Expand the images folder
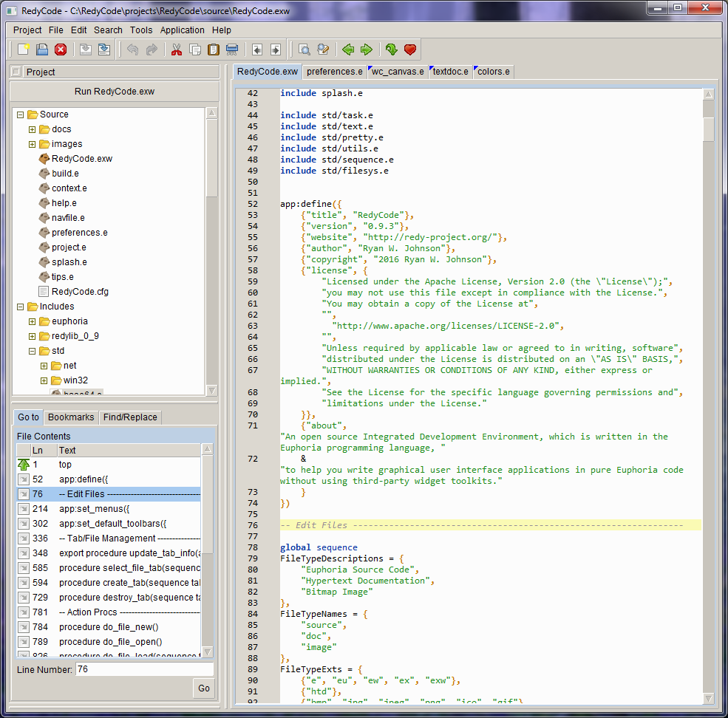The height and width of the screenshot is (718, 728). coord(32,144)
